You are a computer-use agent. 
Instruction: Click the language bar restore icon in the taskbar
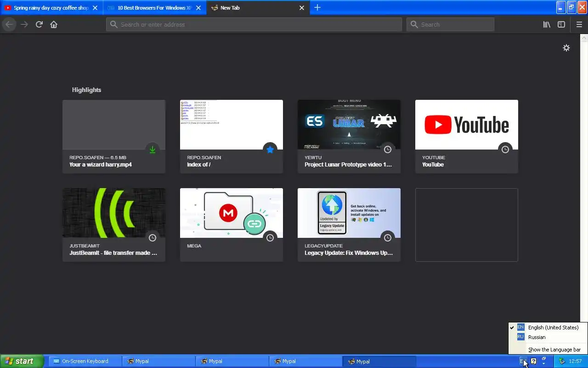544,358
